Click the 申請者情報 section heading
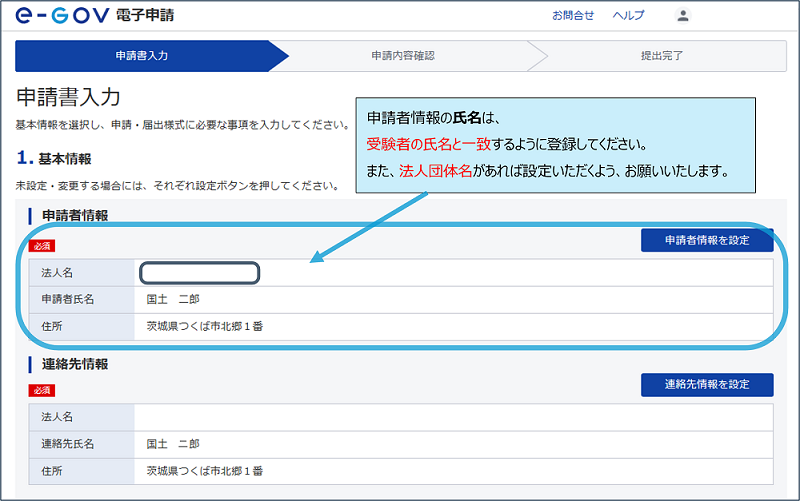800x501 pixels. (75, 216)
